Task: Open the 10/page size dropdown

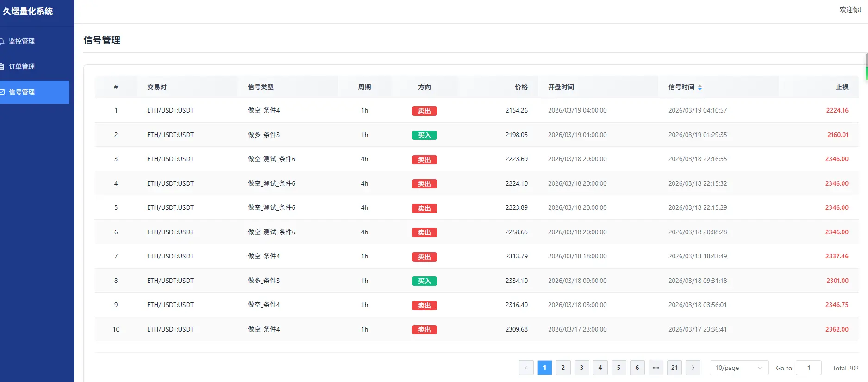Action: pos(738,368)
